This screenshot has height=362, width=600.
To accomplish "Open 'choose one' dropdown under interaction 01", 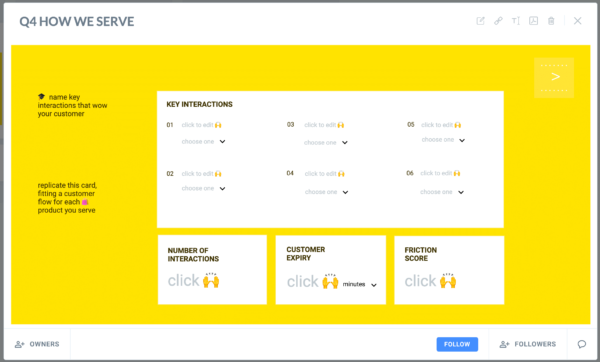I will 204,142.
